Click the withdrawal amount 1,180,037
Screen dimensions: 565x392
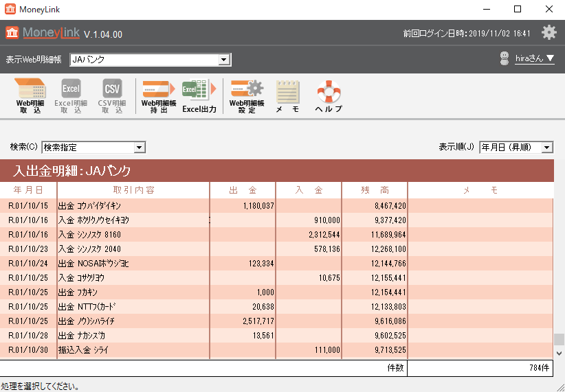[258, 206]
